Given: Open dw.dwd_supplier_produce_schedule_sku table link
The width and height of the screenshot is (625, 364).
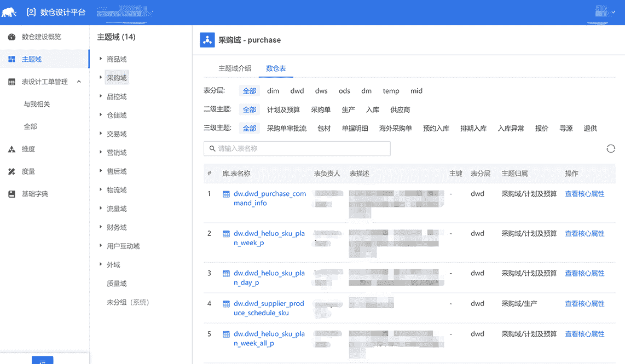Looking at the screenshot, I should pyautogui.click(x=269, y=308).
